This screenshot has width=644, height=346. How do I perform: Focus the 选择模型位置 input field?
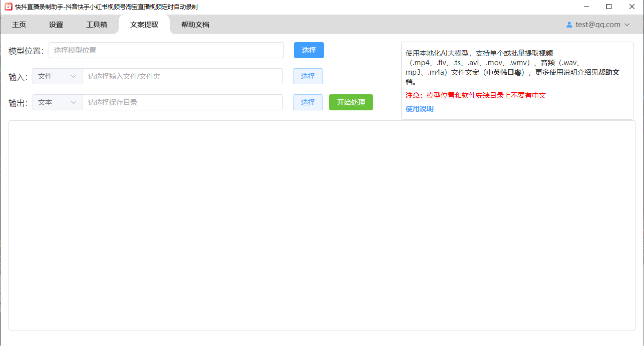click(x=166, y=50)
